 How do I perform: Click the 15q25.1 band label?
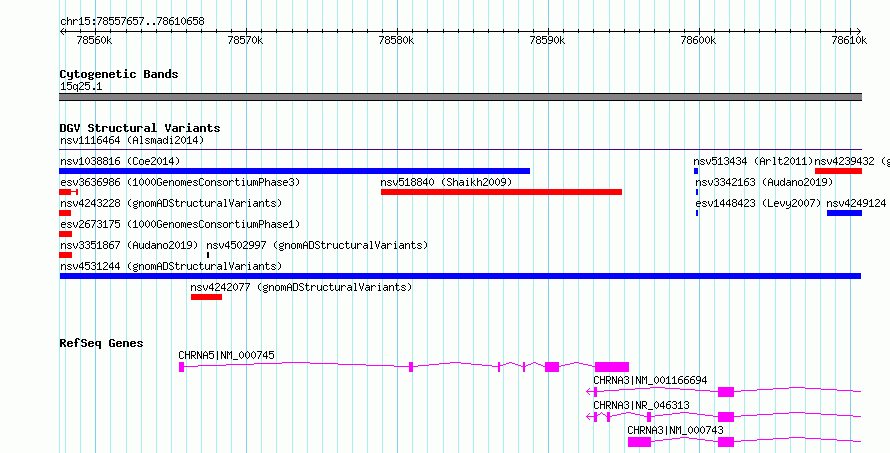click(81, 87)
